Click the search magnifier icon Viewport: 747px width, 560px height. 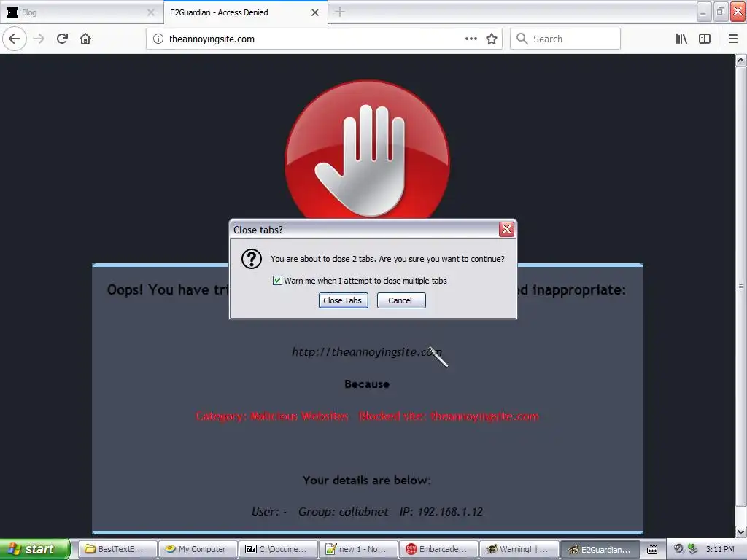coord(522,39)
